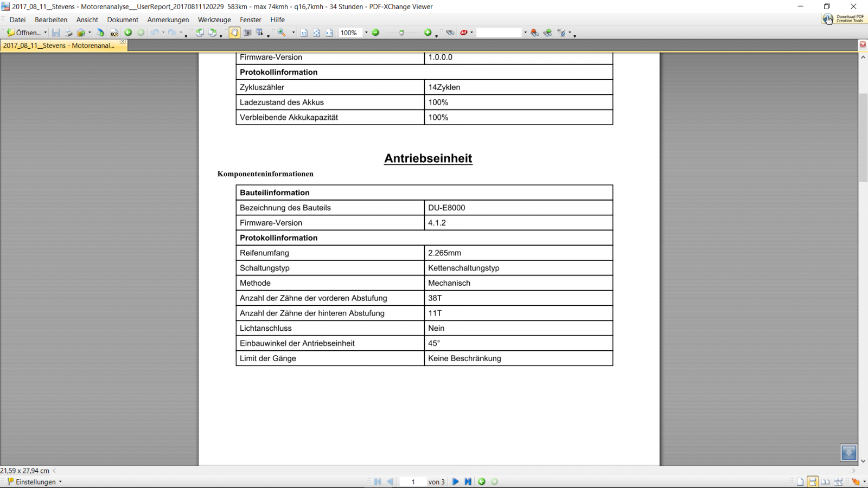Go to previous view with green back arrow in status bar
Screen dimensions: 868x488
(482, 481)
